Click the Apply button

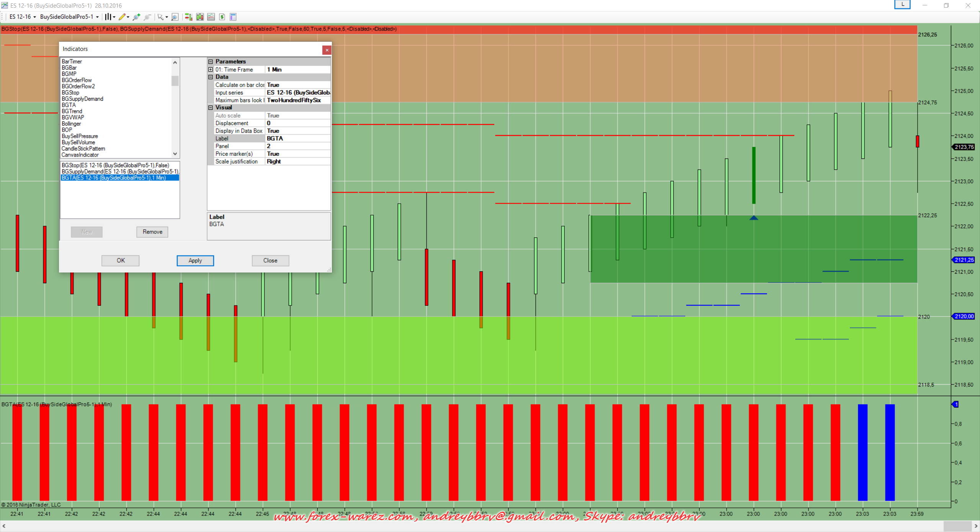pyautogui.click(x=195, y=261)
